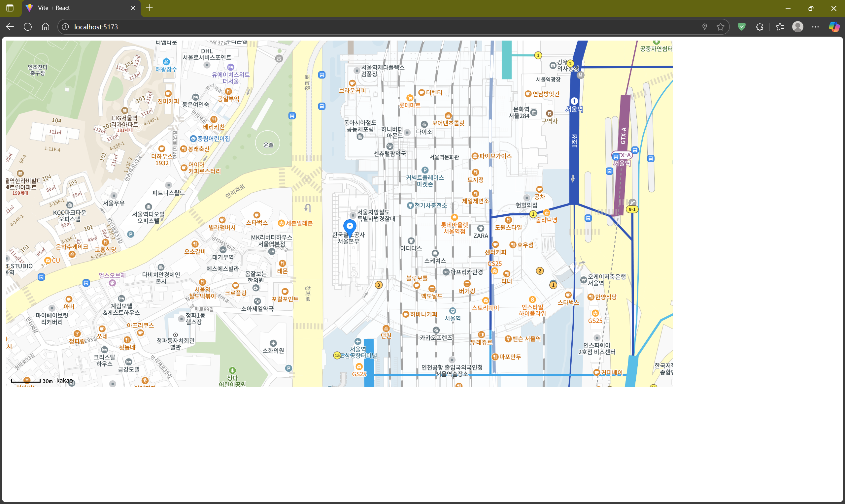Click the location permission icon in address bar

(x=705, y=27)
